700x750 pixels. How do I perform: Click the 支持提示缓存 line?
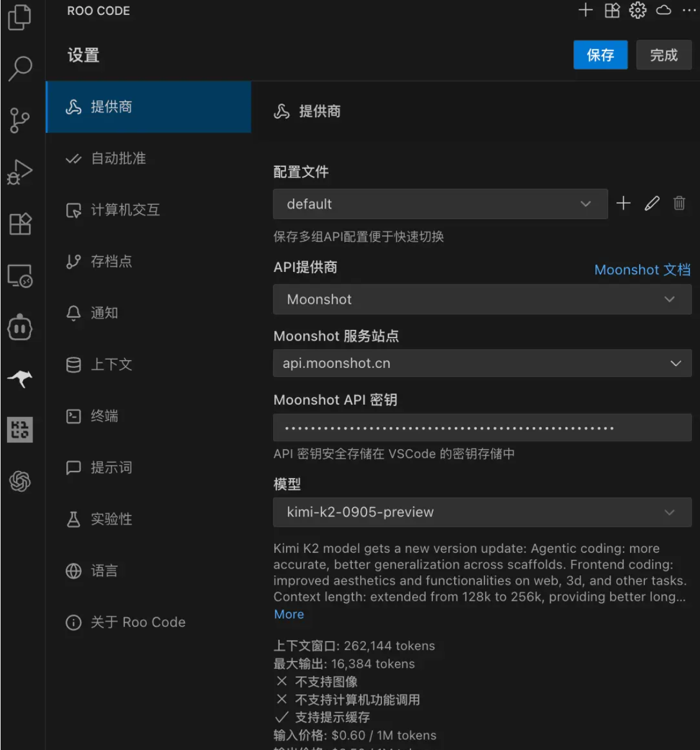coord(323,717)
